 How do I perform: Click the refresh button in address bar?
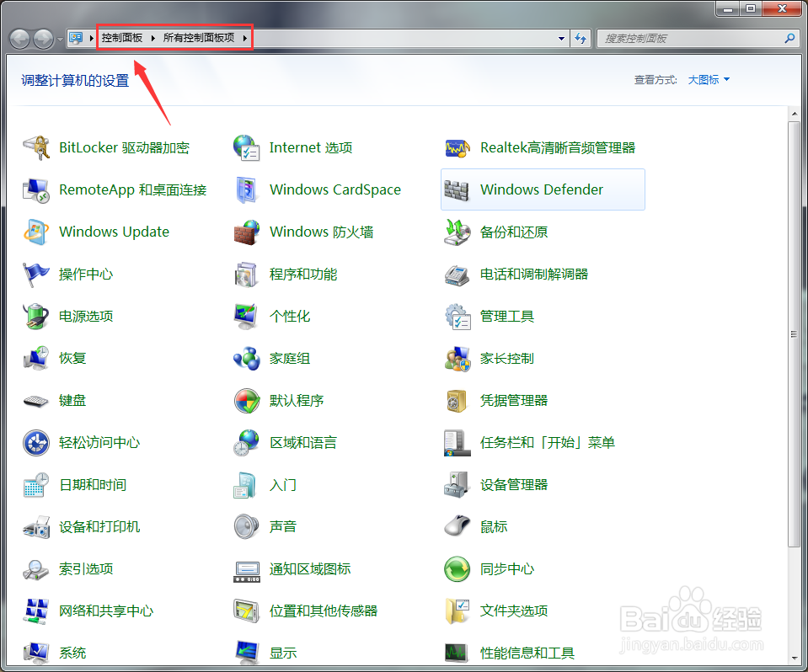click(x=581, y=38)
